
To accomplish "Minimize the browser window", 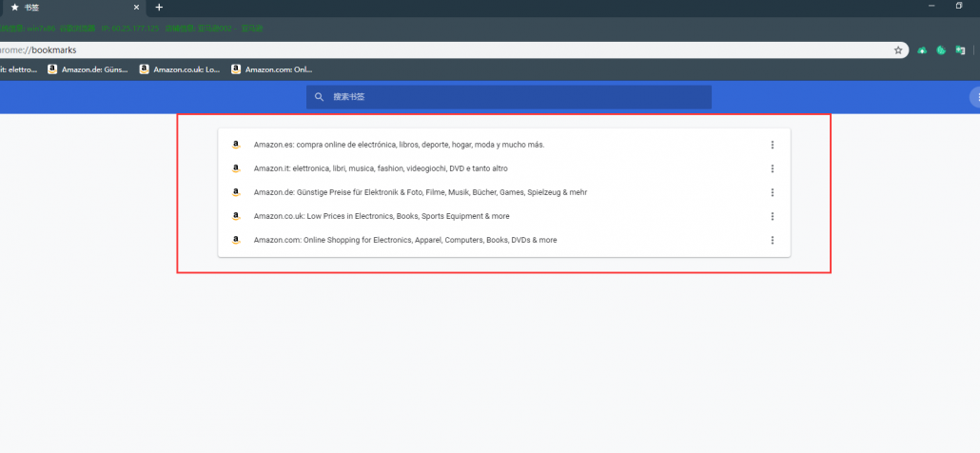I will pos(931,6).
